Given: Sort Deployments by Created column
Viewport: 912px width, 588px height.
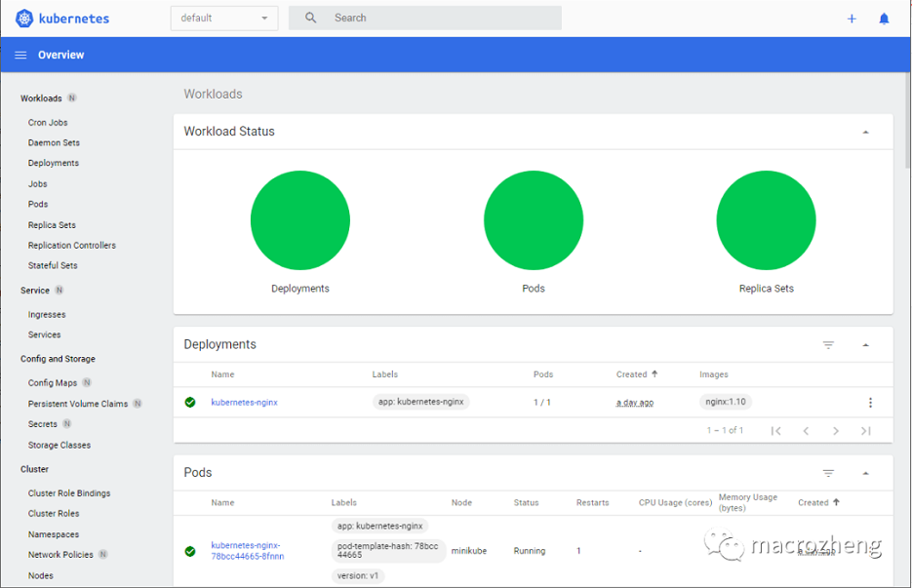Looking at the screenshot, I should [632, 374].
